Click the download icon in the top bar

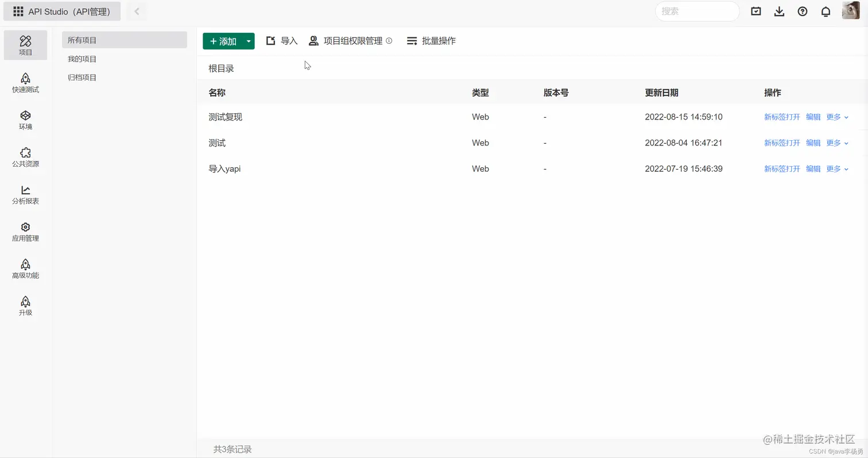pos(779,11)
